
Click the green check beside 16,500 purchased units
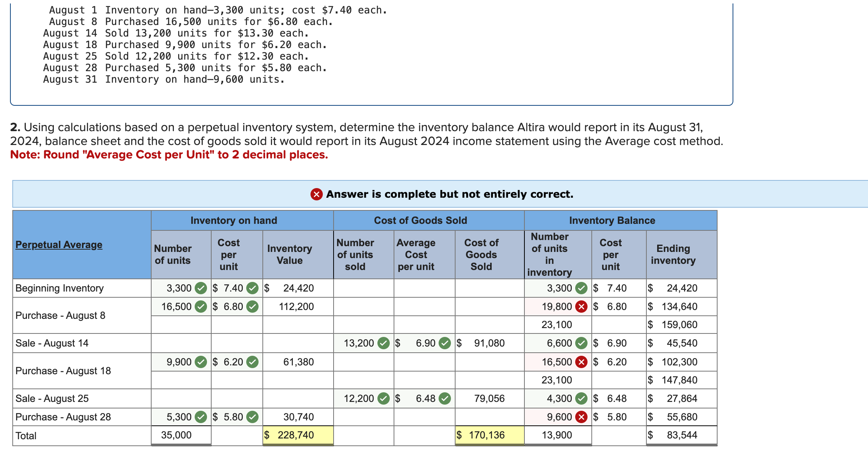point(200,307)
